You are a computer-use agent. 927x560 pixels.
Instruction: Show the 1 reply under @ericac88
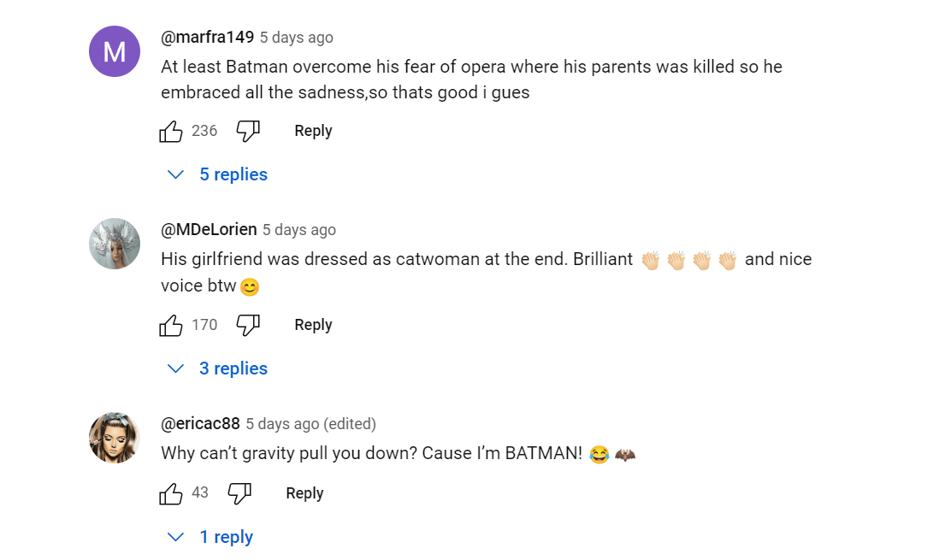[210, 537]
